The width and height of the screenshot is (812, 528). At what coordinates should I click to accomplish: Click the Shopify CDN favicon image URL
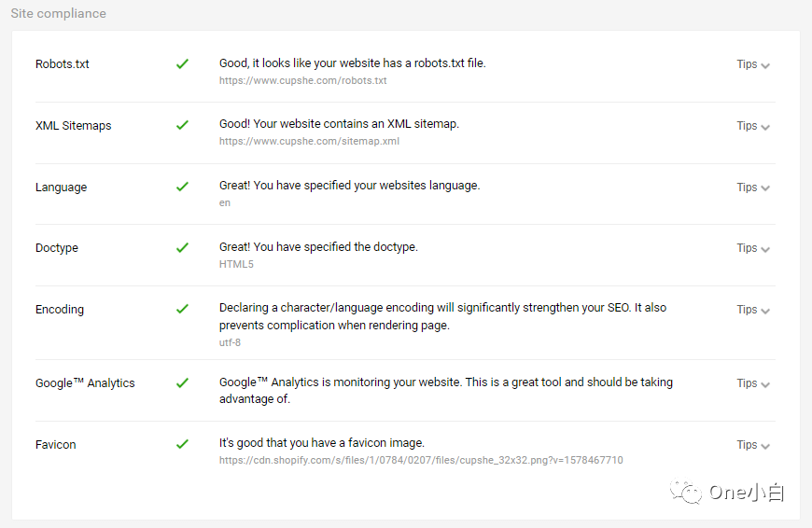click(421, 461)
